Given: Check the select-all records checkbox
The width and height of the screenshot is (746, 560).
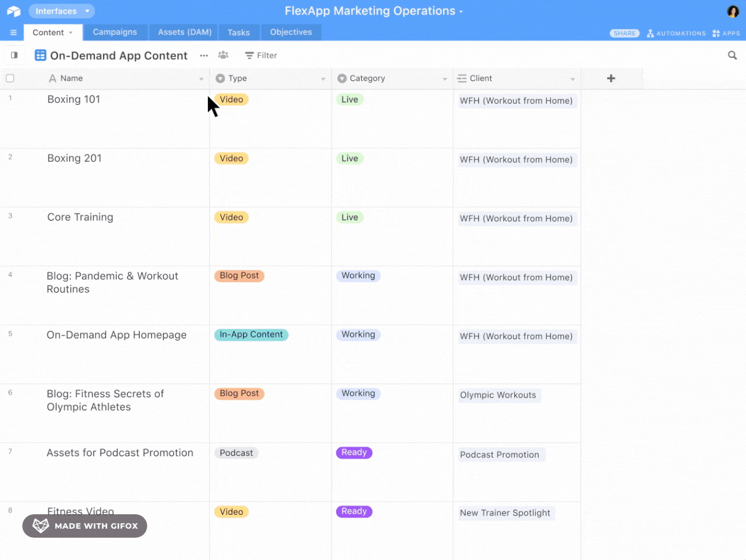Looking at the screenshot, I should click(9, 78).
